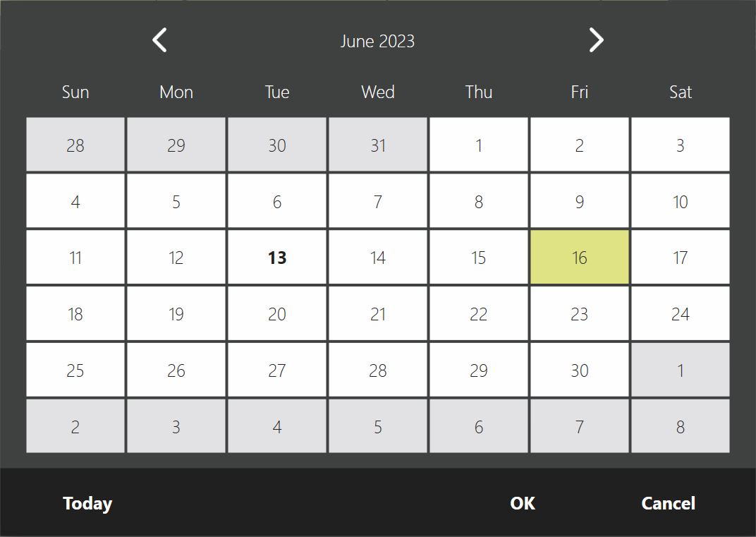Screen dimensions: 756x537
Task: Select June 17 next to highlighted date
Action: [x=680, y=257]
